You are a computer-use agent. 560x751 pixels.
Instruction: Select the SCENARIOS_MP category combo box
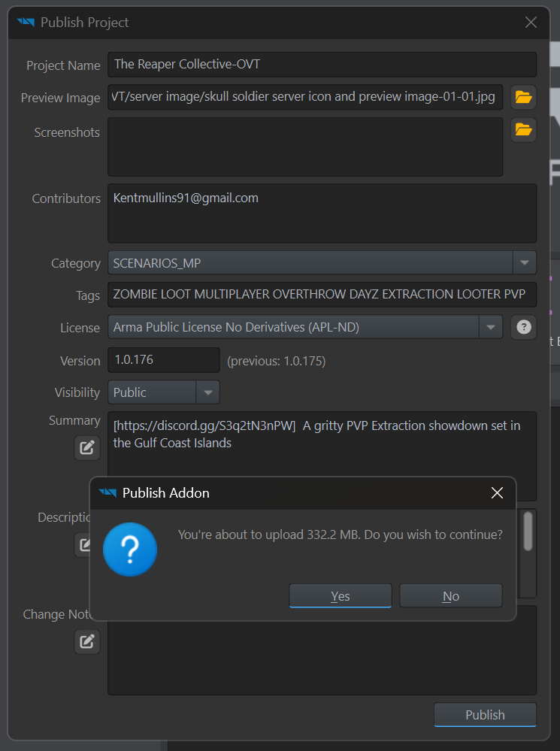[x=322, y=262]
